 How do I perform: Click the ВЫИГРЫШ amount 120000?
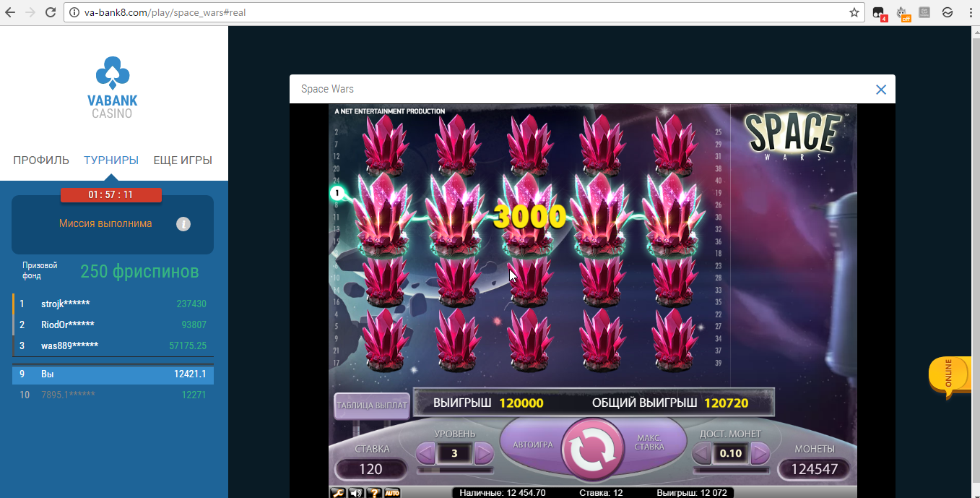click(x=521, y=403)
